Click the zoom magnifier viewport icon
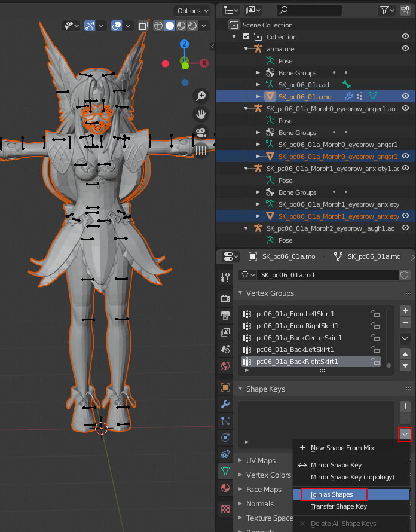The image size is (416, 532). [x=201, y=96]
